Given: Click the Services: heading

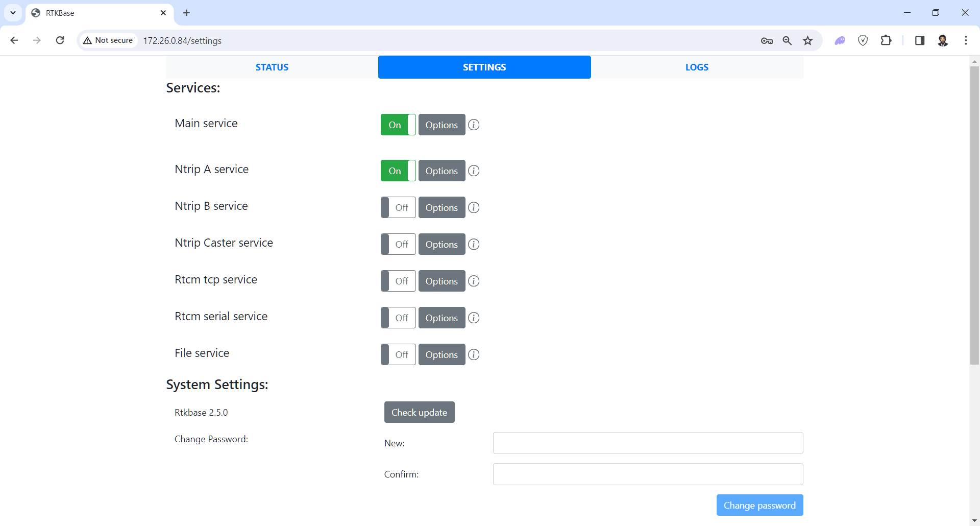Looking at the screenshot, I should click(x=193, y=88).
